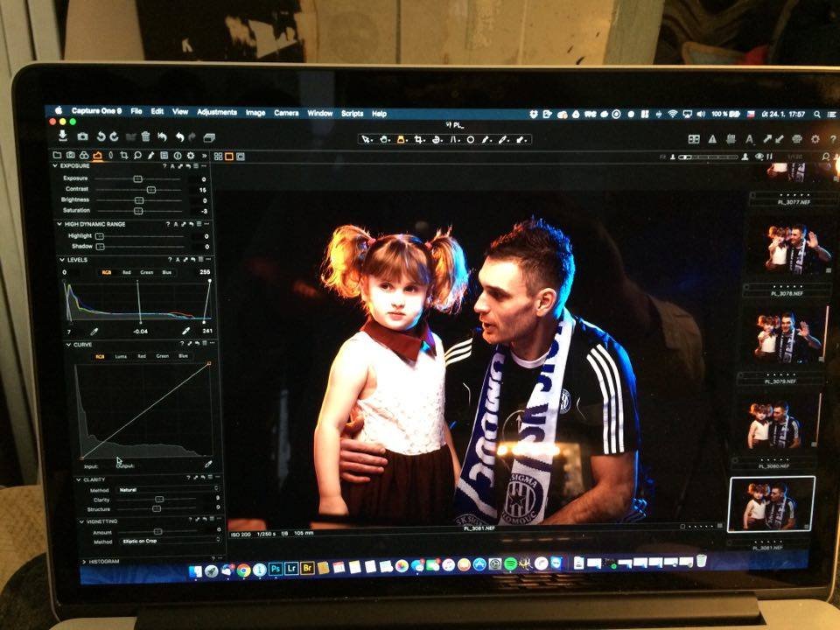
Task: Open the Composition crop tool tab
Action: (124, 156)
